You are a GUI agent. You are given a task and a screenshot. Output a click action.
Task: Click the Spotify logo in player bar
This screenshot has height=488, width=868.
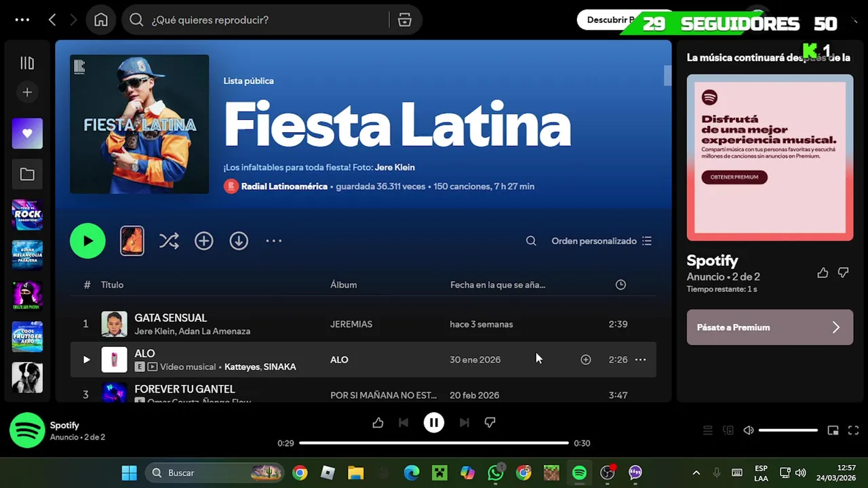coord(27,430)
